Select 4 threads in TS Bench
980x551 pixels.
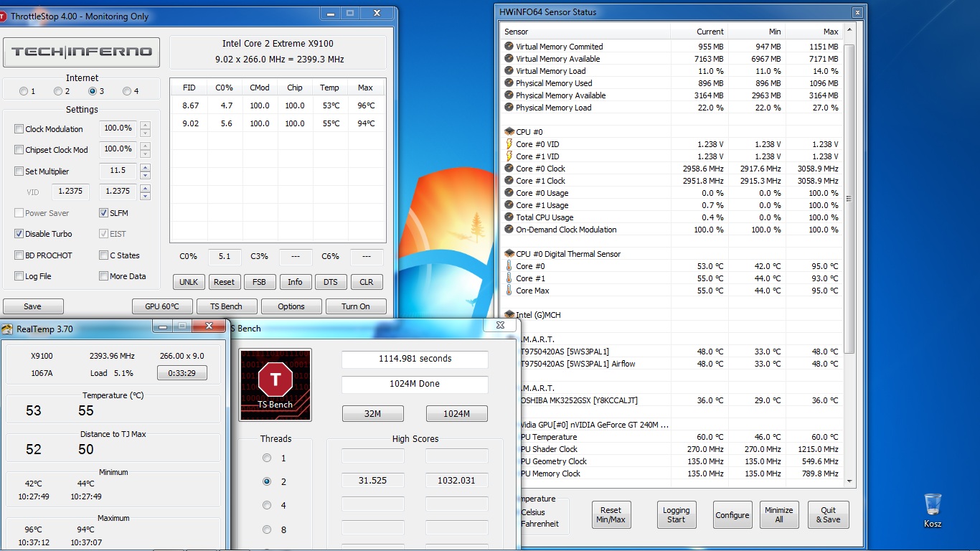click(267, 505)
